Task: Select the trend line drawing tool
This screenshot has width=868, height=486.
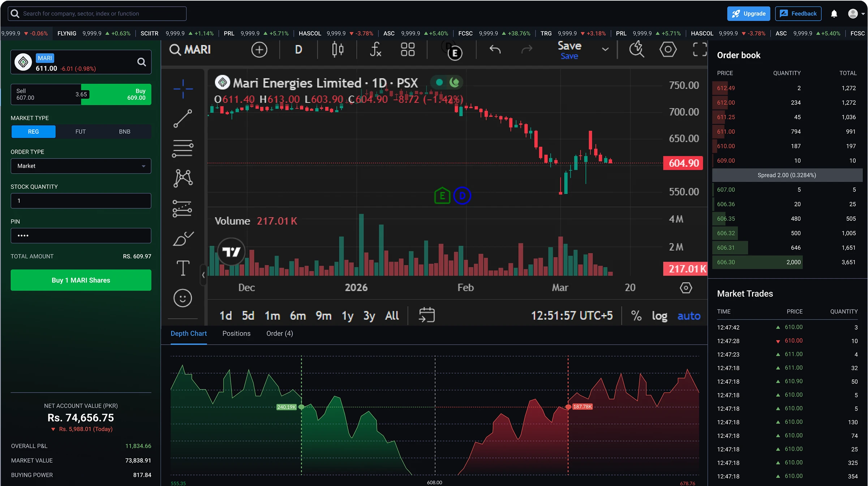Action: (x=183, y=119)
